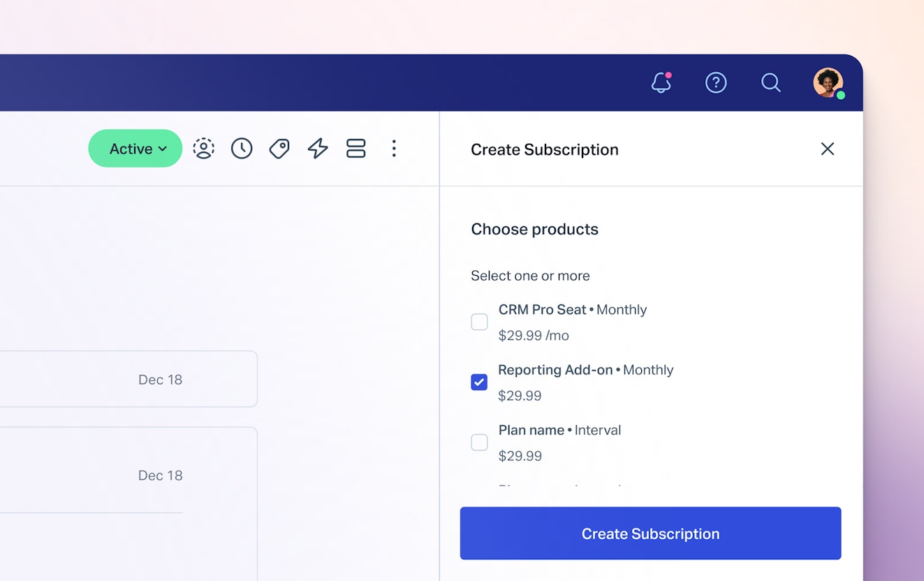924x581 pixels.
Task: Open the user profile avatar
Action: (x=828, y=83)
